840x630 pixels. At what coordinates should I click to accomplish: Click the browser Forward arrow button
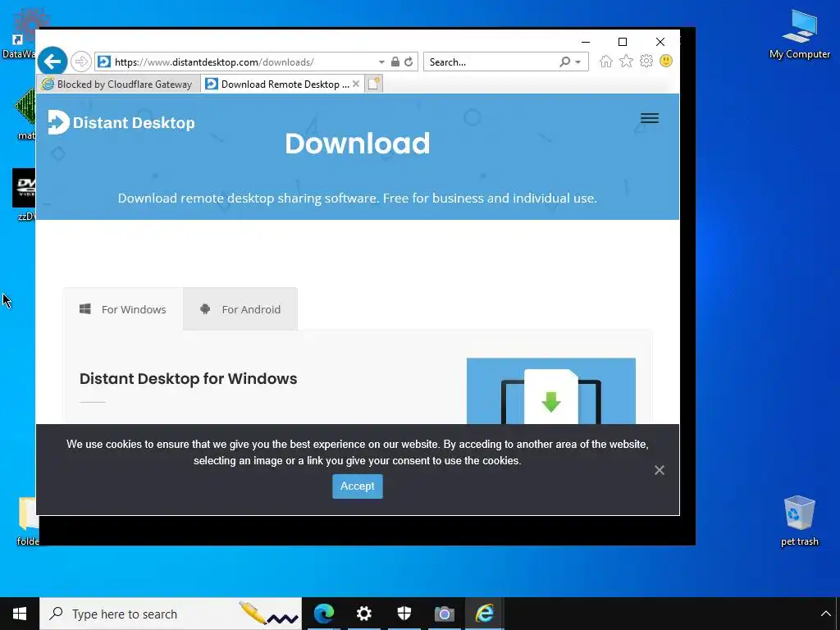pos(81,62)
